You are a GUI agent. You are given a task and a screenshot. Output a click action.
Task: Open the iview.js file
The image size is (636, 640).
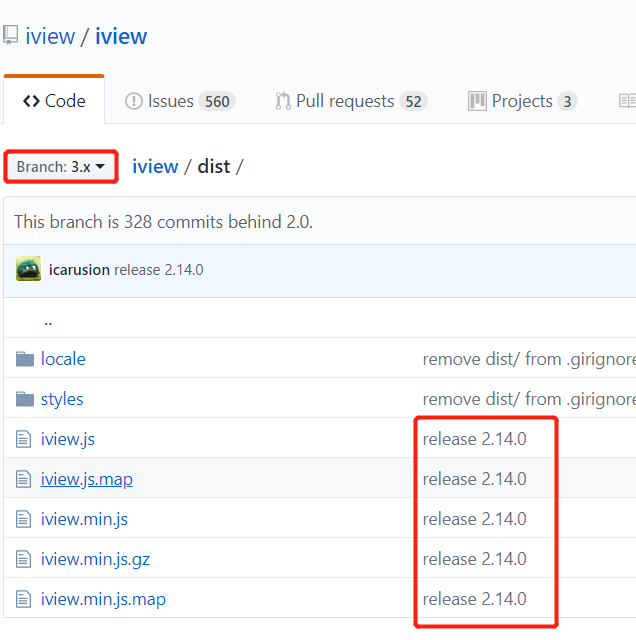point(68,440)
